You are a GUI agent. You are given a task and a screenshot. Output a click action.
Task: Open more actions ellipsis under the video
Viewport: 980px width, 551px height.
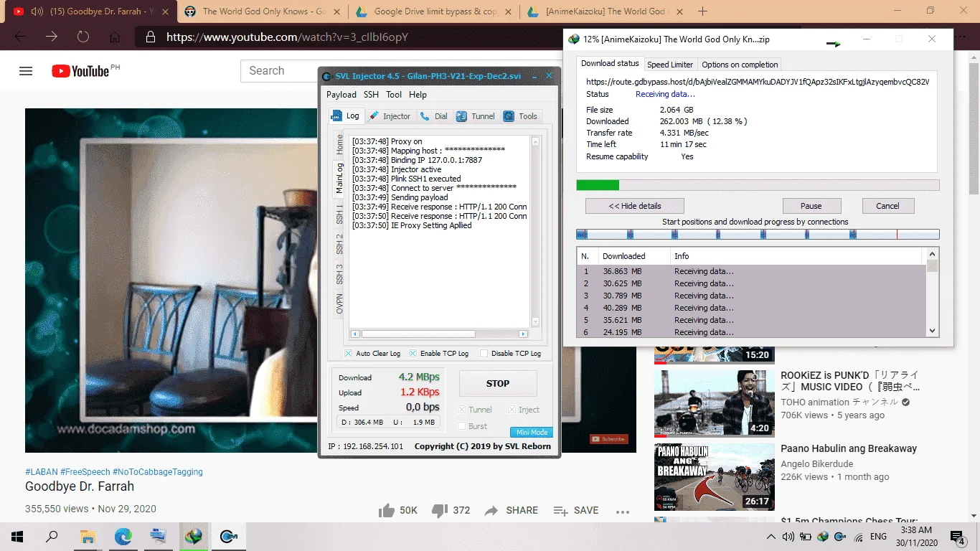tap(622, 512)
